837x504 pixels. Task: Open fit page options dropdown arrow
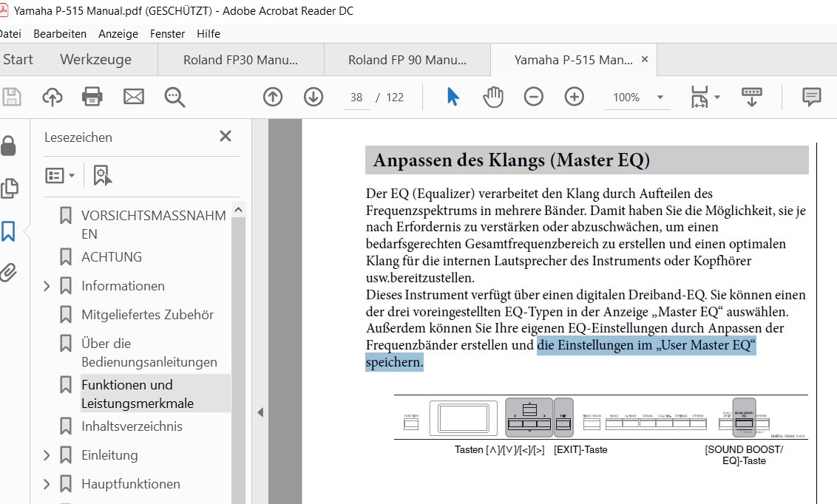(717, 97)
